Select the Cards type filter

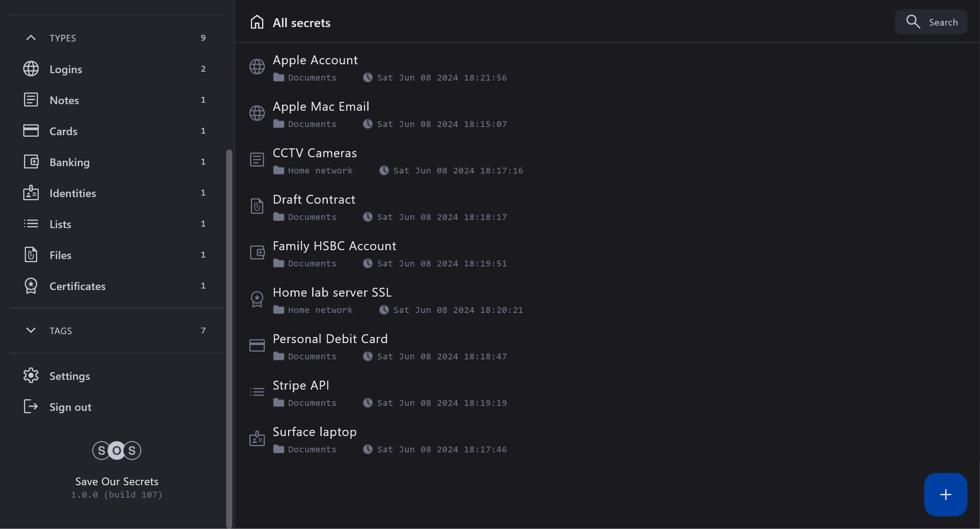pyautogui.click(x=64, y=131)
